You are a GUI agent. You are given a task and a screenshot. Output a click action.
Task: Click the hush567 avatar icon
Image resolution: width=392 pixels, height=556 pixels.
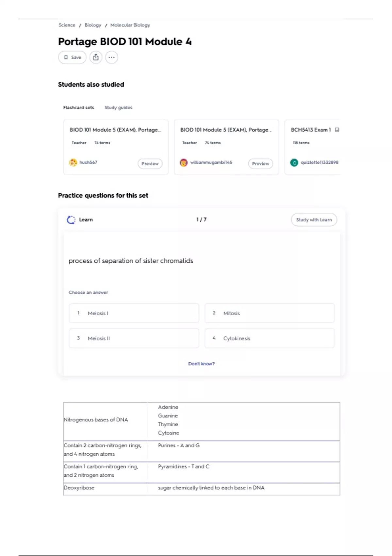73,162
